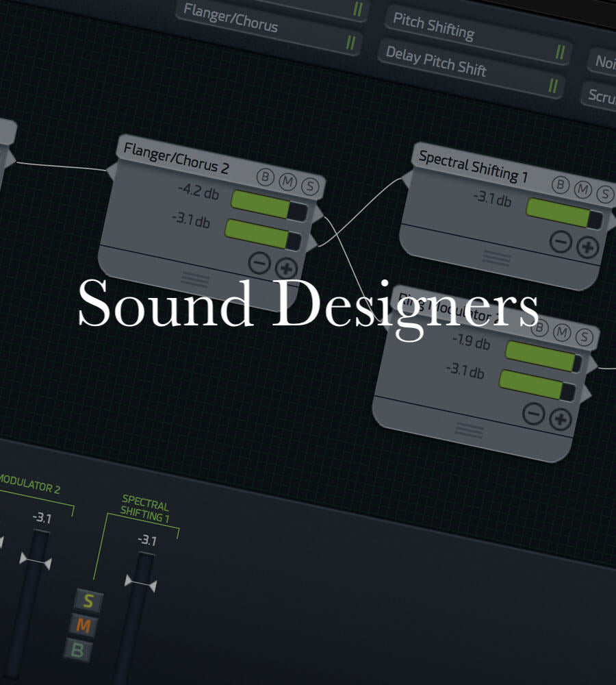Expand the Ring Modulator node bottom handle

point(470,429)
